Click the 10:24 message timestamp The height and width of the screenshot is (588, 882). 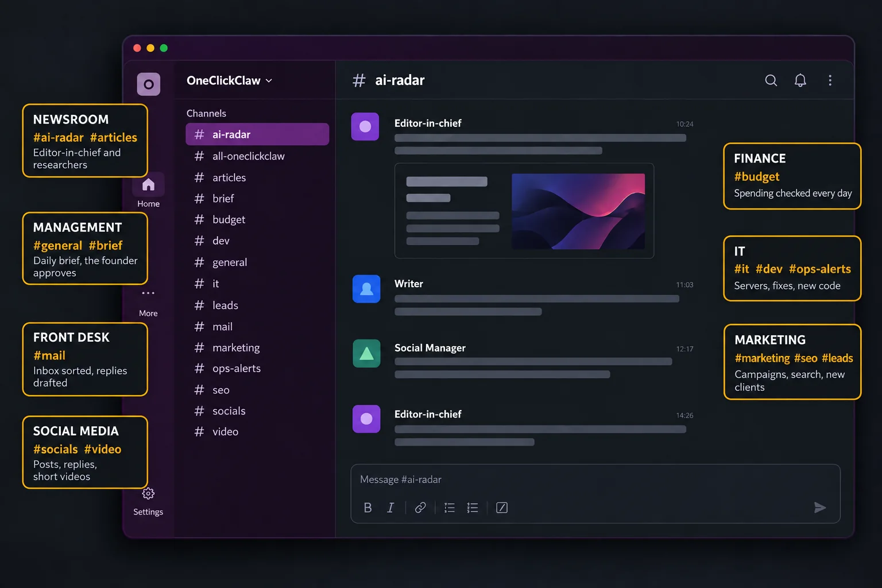684,124
